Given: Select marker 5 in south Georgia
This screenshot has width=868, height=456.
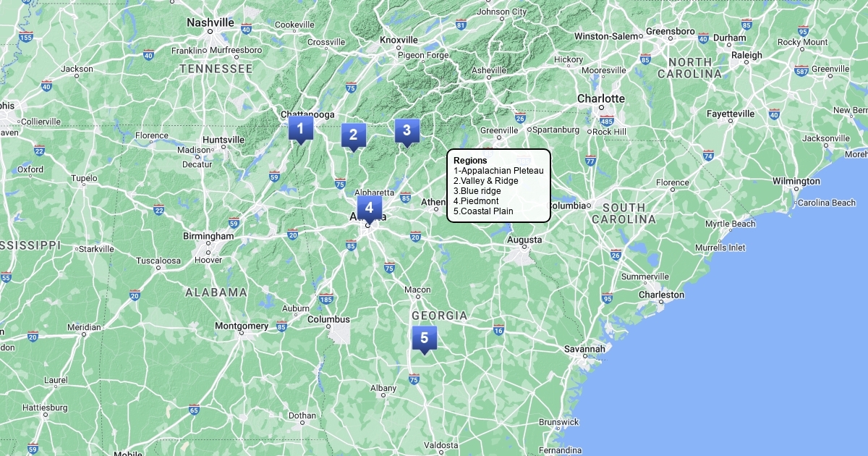Looking at the screenshot, I should (424, 338).
